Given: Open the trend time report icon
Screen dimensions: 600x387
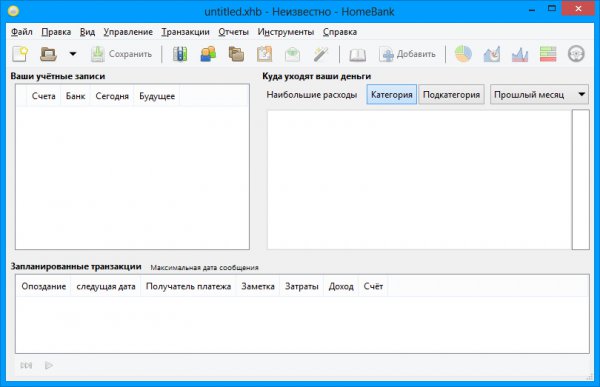Looking at the screenshot, I should (x=492, y=54).
